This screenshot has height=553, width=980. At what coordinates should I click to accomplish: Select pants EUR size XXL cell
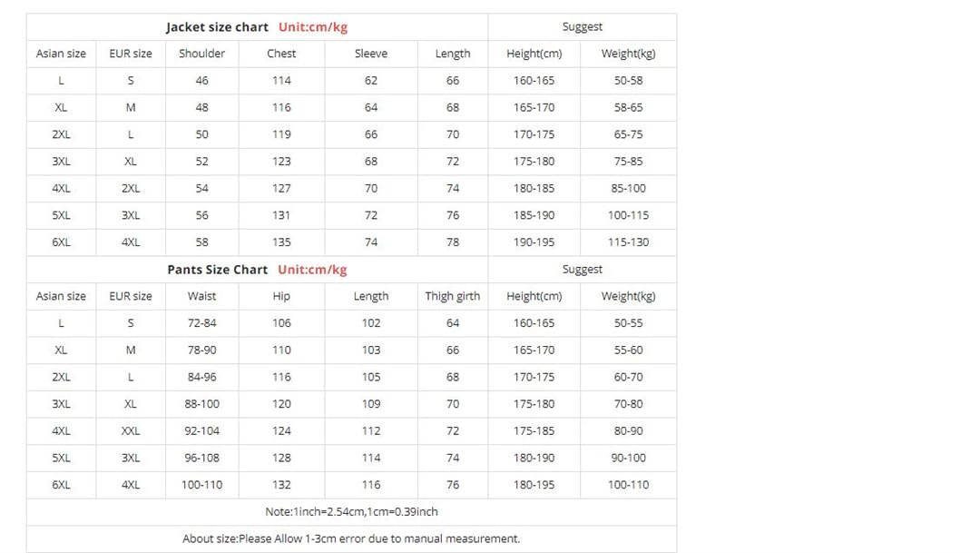point(131,431)
